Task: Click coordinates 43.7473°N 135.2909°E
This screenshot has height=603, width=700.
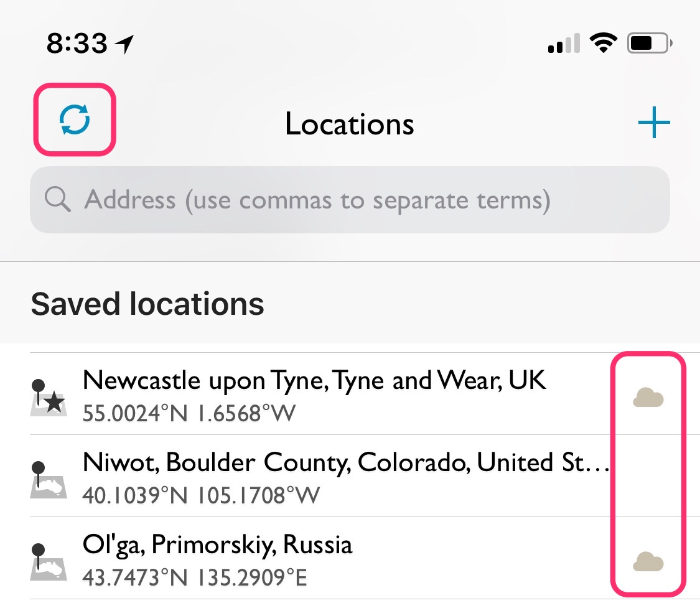Action: coord(195,577)
